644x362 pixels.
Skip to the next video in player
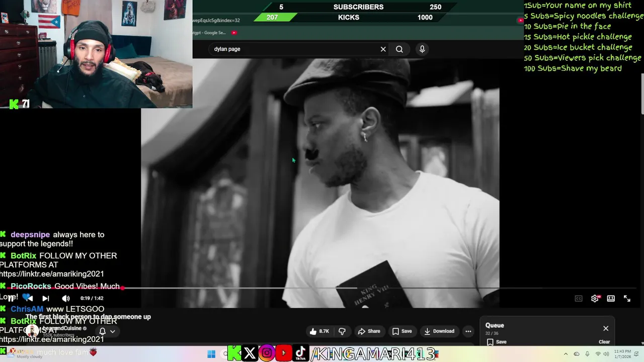46,299
